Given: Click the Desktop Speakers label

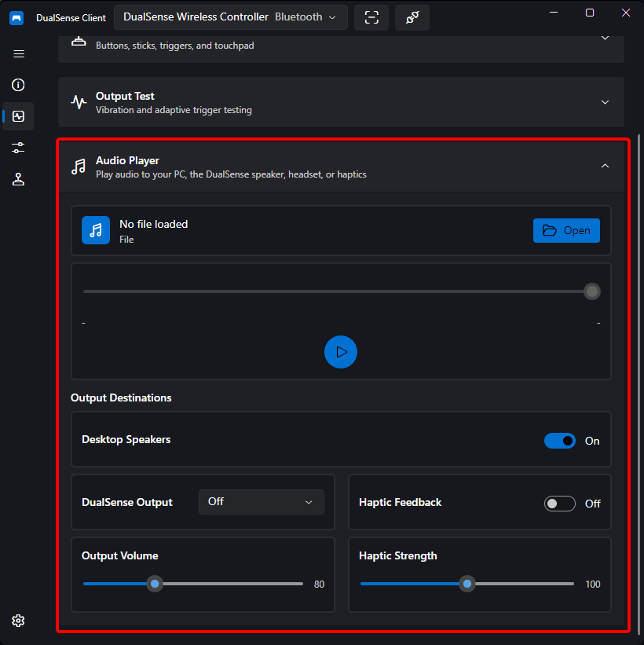Looking at the screenshot, I should tap(126, 439).
